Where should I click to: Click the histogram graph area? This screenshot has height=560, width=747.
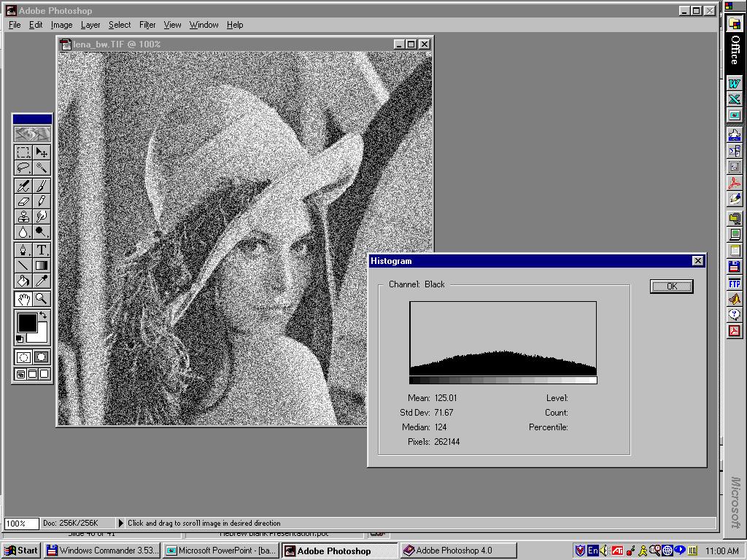click(503, 338)
